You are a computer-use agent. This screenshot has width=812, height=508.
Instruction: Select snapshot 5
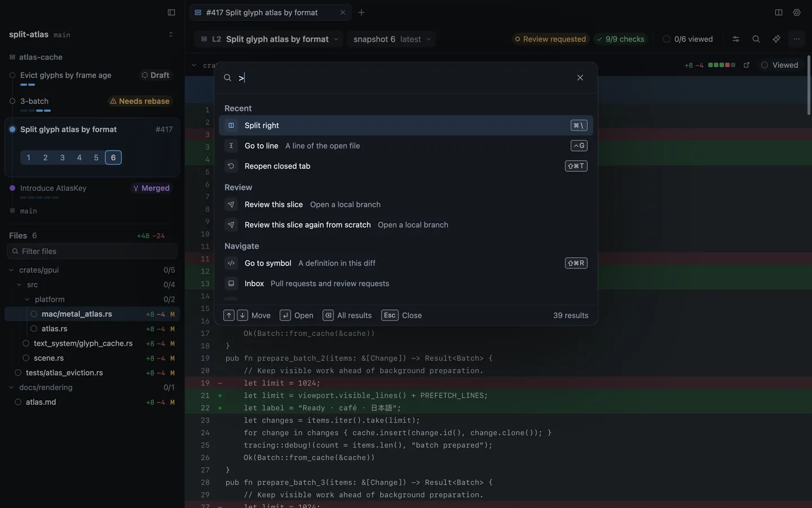pos(96,157)
